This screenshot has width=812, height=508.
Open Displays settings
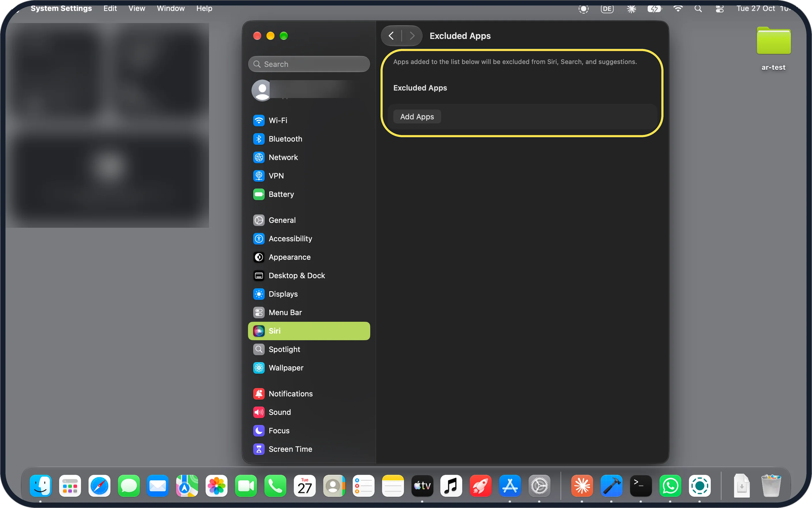tap(309, 294)
